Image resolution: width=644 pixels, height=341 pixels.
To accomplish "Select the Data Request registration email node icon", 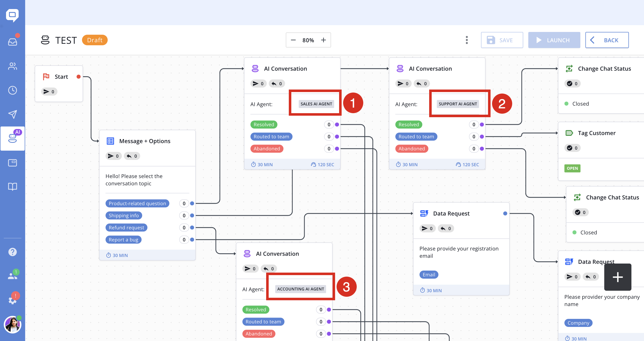I will click(x=424, y=214).
